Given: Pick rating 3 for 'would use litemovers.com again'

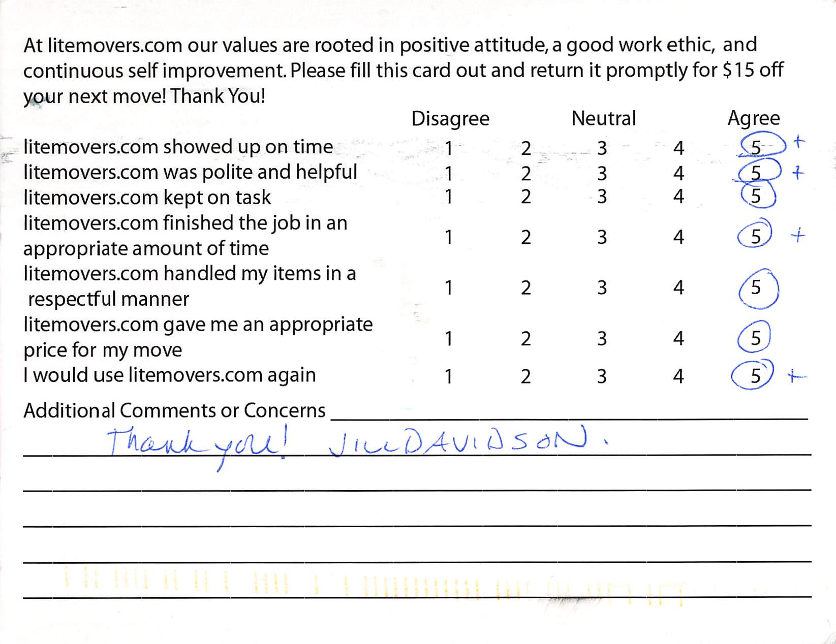Looking at the screenshot, I should [x=602, y=376].
